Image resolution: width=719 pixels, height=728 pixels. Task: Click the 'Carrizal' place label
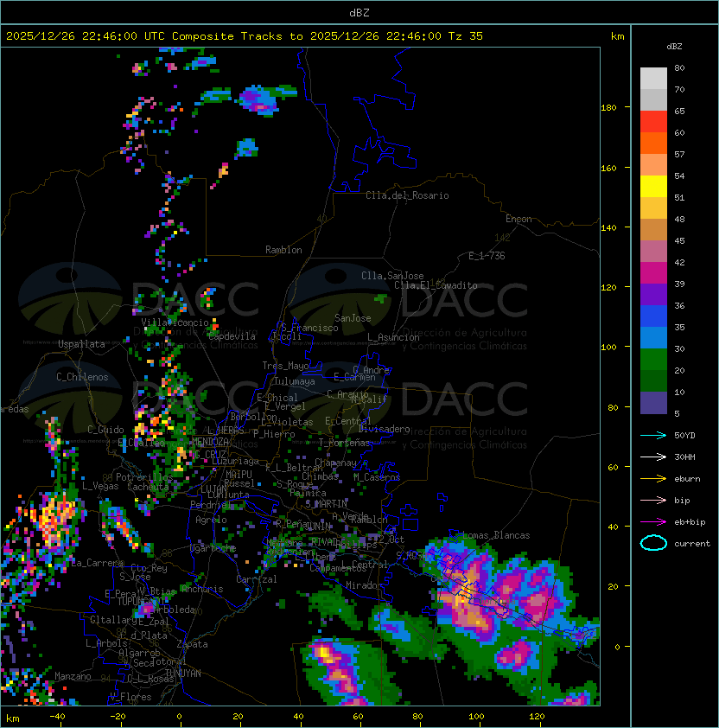pos(256,579)
